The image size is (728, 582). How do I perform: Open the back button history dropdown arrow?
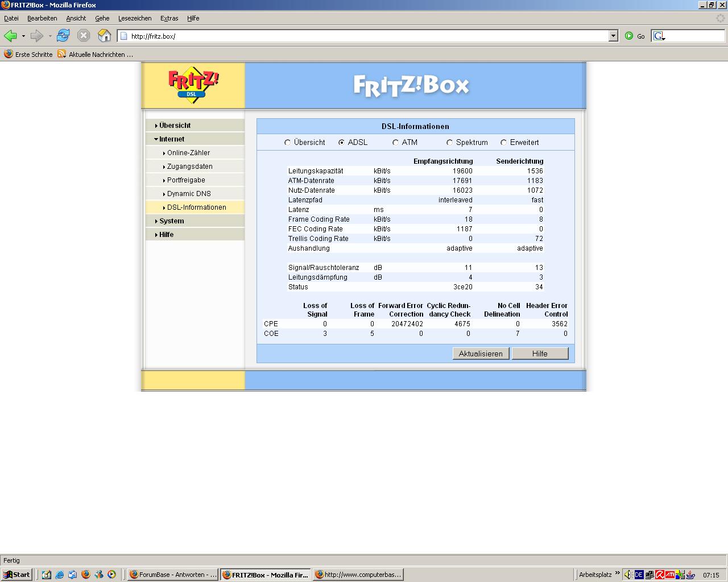click(23, 36)
